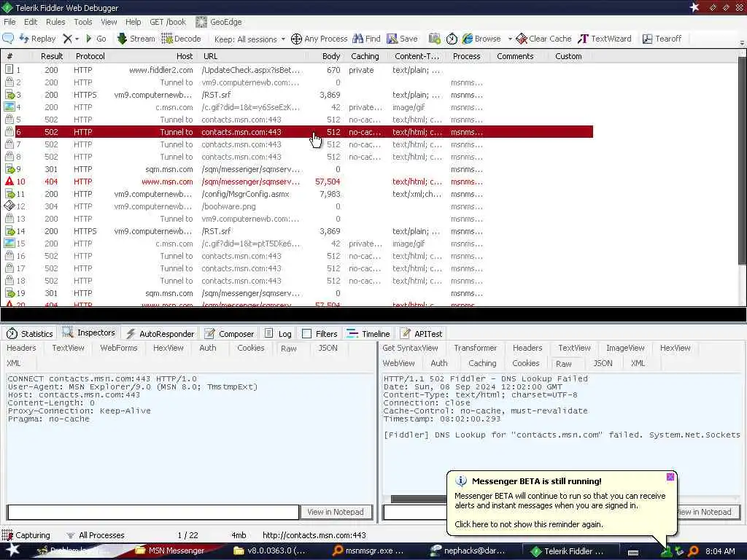Select request Headers inspector tab
747x560 pixels.
(x=21, y=348)
